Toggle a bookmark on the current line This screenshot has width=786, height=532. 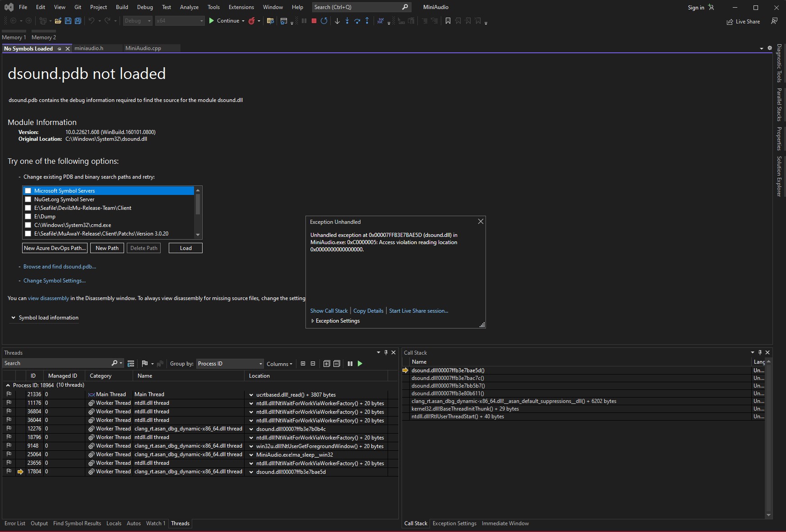click(x=447, y=21)
